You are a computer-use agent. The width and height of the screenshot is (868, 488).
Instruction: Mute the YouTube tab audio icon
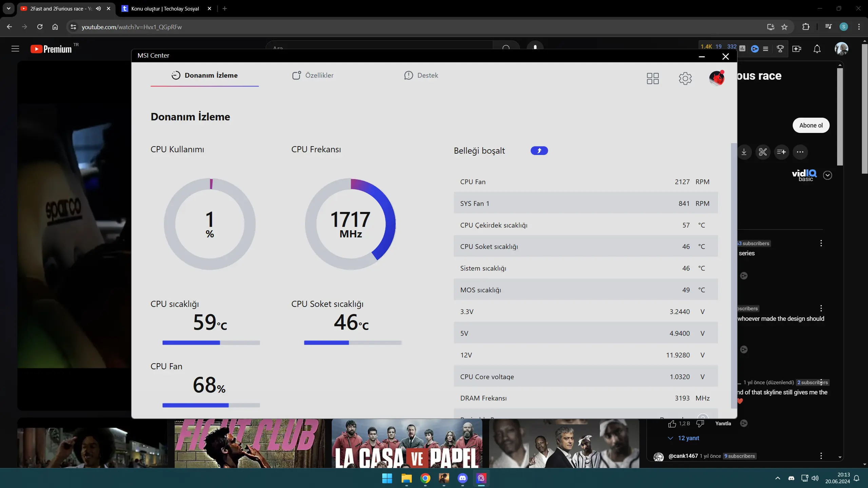(98, 8)
